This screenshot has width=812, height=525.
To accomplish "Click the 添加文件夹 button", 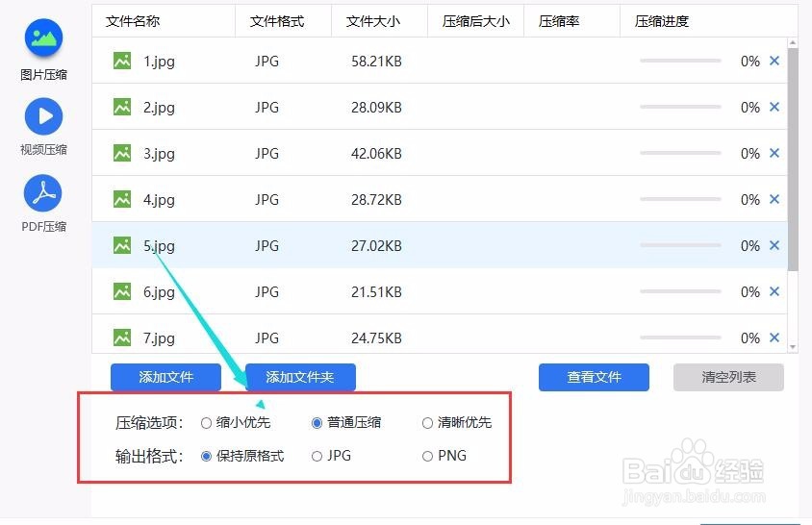I will click(300, 377).
